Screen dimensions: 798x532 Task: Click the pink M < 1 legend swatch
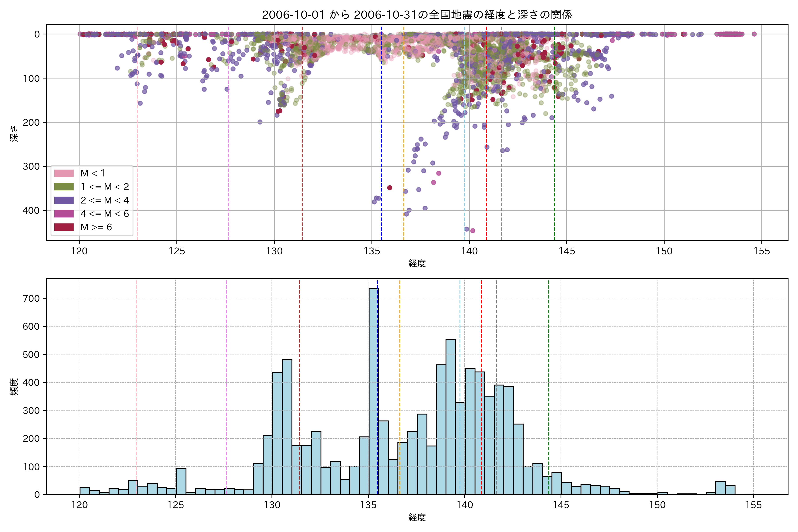[64, 173]
